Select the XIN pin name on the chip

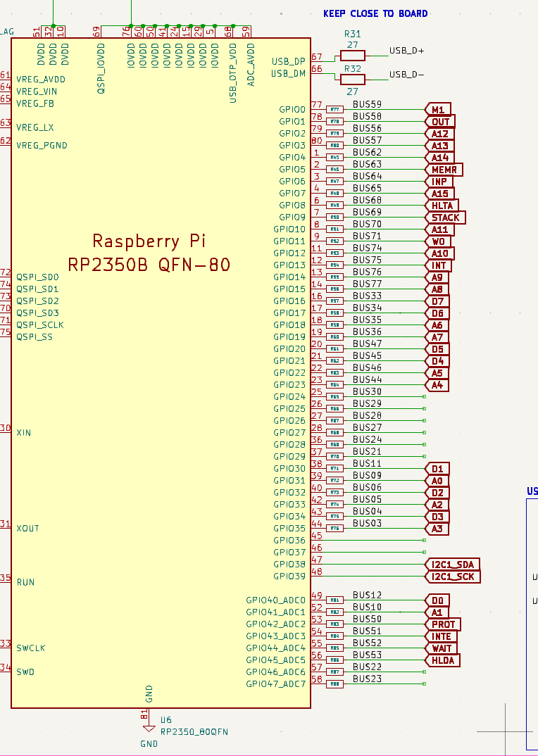point(25,432)
